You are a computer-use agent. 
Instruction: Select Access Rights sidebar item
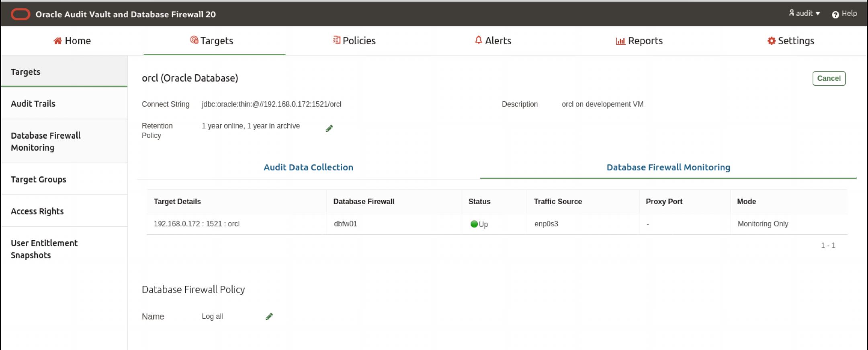click(x=37, y=211)
